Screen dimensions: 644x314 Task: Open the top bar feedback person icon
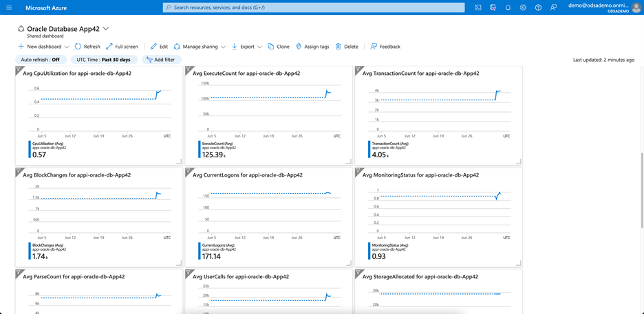[553, 8]
